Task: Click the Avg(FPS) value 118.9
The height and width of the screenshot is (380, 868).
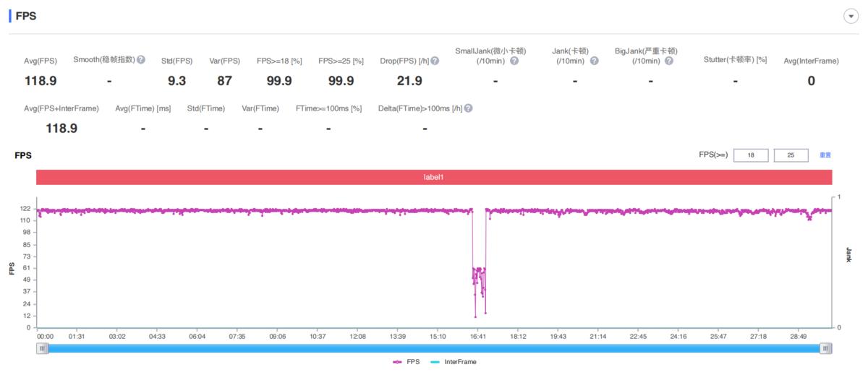Action: point(41,81)
